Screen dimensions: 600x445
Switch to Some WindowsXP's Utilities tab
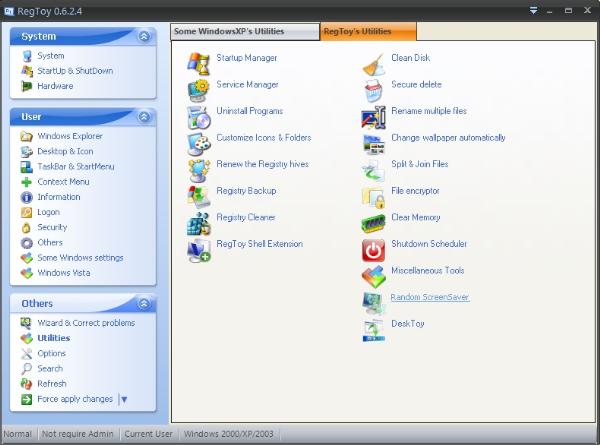pos(245,31)
